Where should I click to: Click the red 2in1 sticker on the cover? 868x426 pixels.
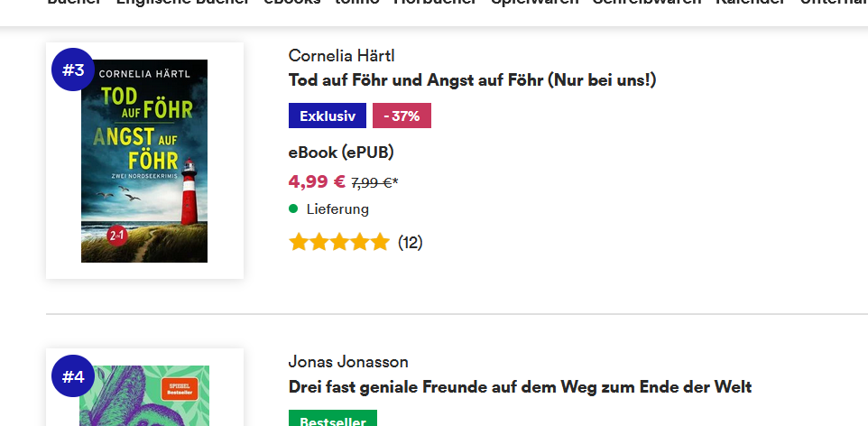pos(118,236)
